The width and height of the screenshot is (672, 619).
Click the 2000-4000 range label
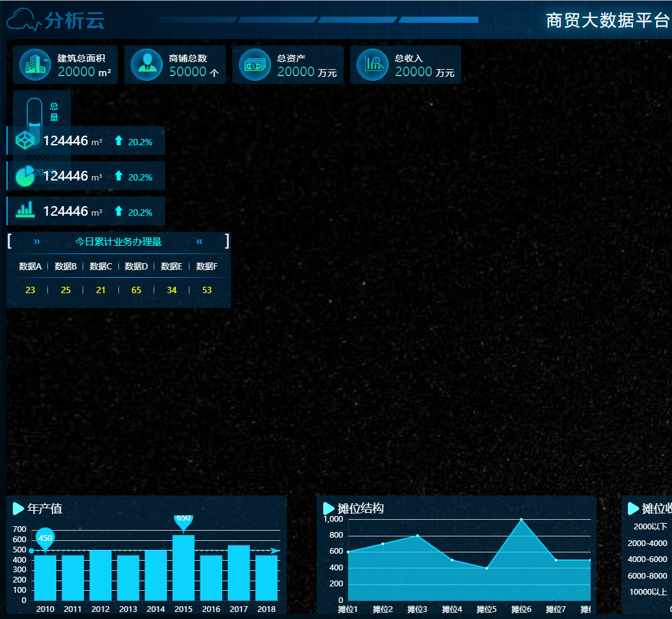coord(648,543)
